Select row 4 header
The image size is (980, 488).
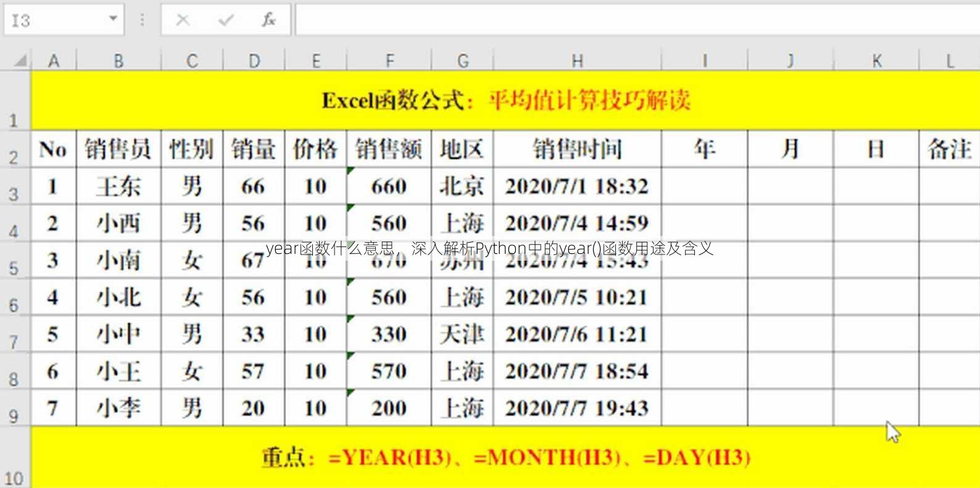[15, 223]
